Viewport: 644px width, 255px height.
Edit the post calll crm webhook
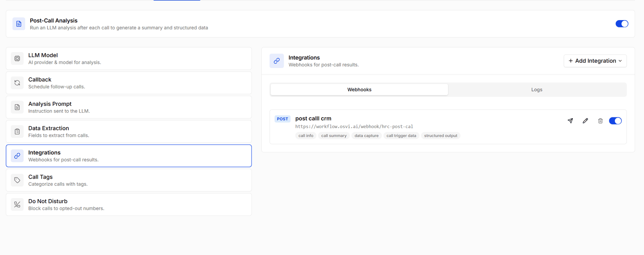point(585,121)
